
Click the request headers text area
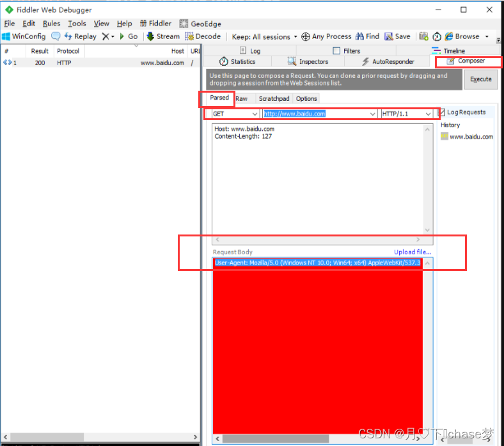point(319,180)
